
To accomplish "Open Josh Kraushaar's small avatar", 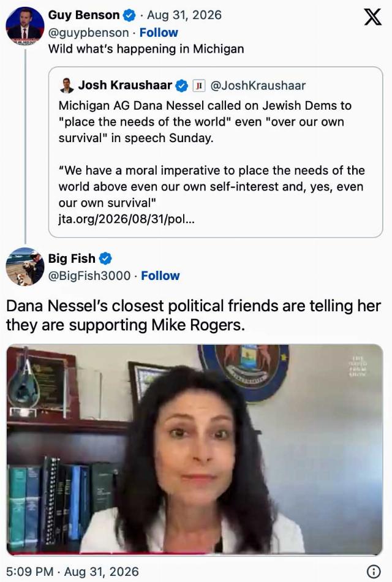I will click(67, 85).
